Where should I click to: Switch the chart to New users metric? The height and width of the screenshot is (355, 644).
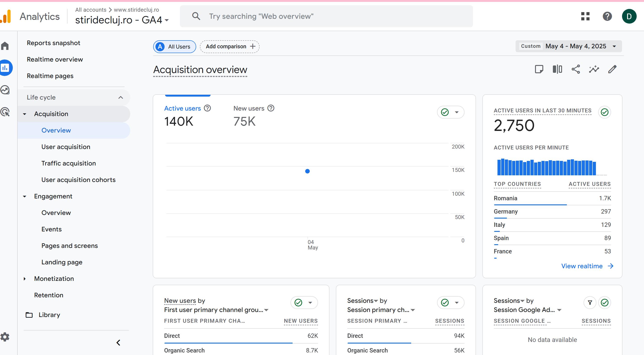[x=248, y=108]
